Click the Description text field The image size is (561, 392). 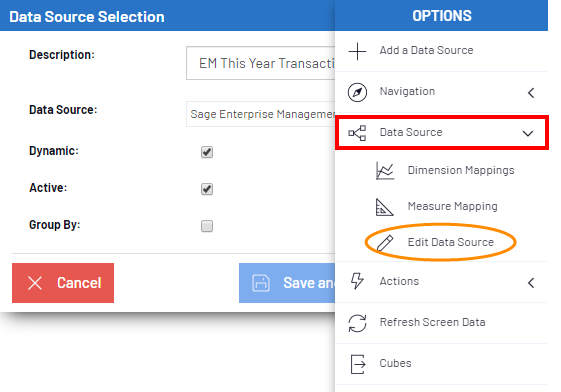click(x=260, y=63)
